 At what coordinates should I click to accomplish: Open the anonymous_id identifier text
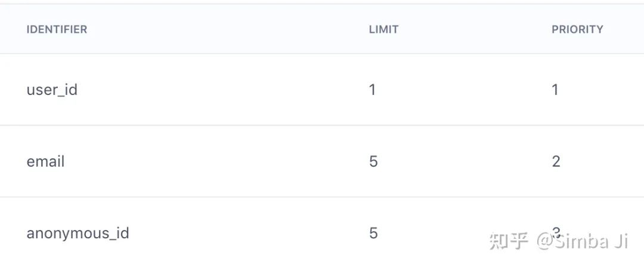(78, 234)
